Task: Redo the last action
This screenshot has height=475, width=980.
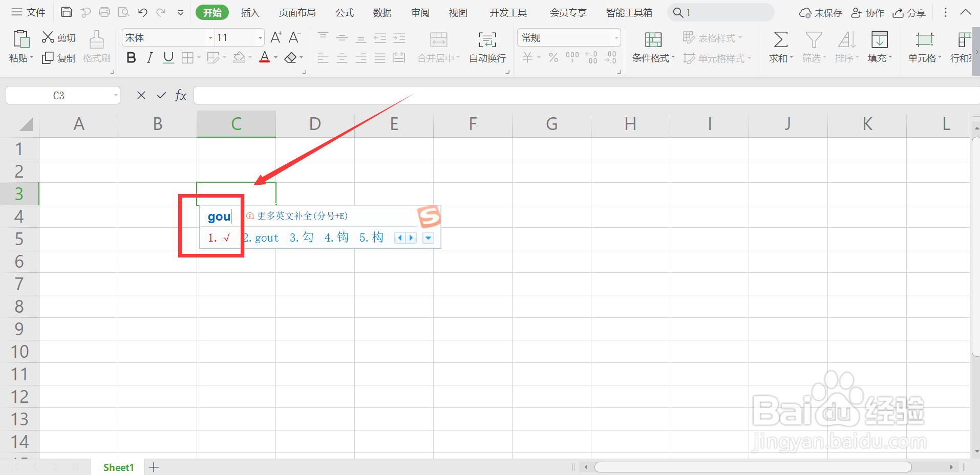Action: tap(161, 12)
